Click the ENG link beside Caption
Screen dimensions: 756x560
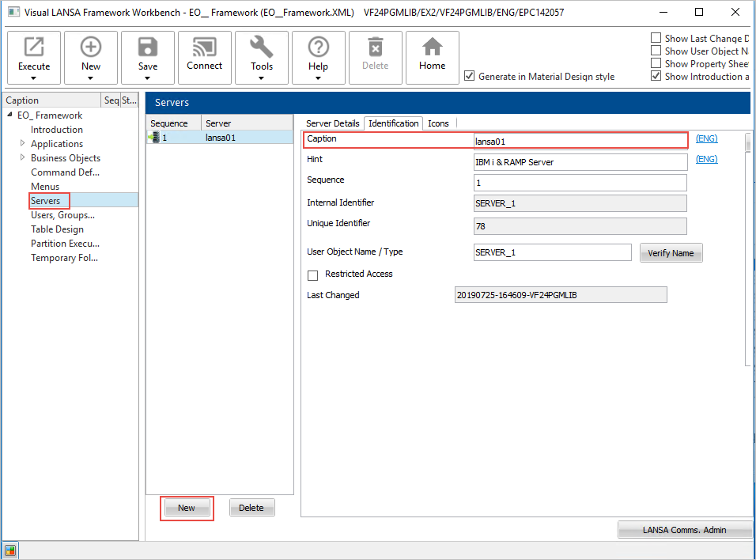(706, 139)
